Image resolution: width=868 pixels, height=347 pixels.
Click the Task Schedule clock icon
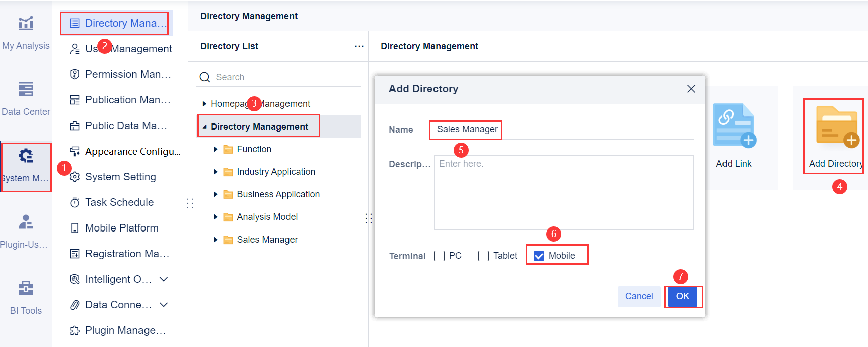click(75, 202)
